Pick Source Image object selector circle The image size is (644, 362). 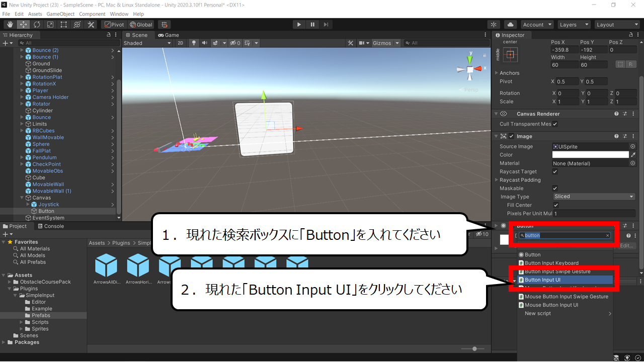click(632, 146)
